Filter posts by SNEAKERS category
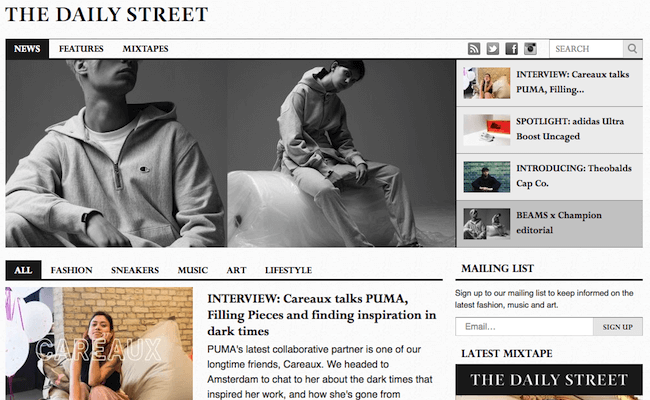The height and width of the screenshot is (400, 650). [135, 270]
